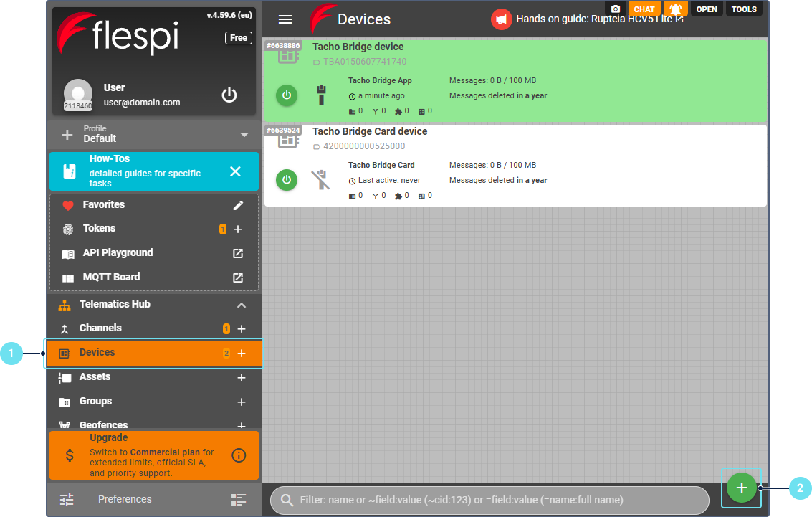
Task: Open MQTT Board menu item
Action: click(x=111, y=278)
